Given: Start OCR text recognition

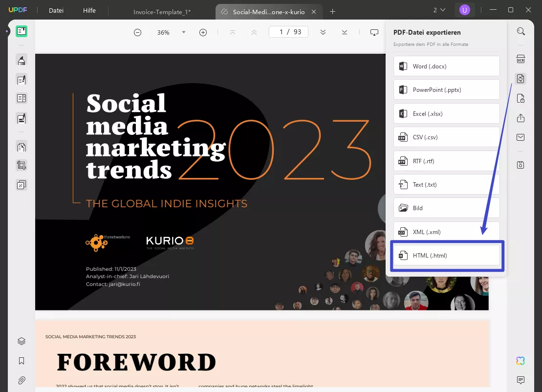Looking at the screenshot, I should coord(520,59).
